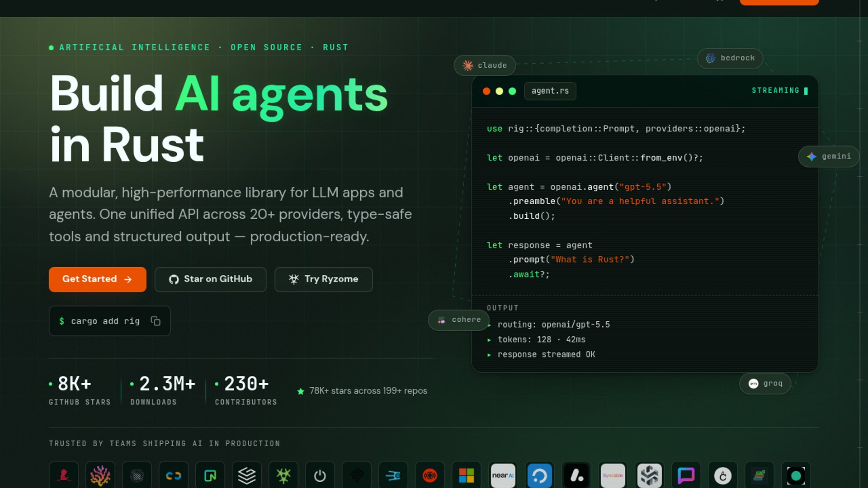Click the gray striped circle logo
The width and height of the screenshot is (868, 488).
click(x=137, y=475)
